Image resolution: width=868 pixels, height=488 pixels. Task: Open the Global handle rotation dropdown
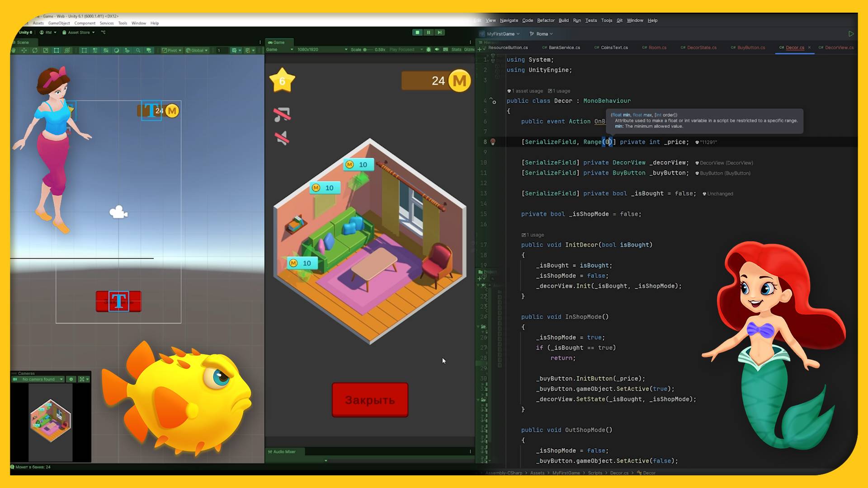[197, 50]
